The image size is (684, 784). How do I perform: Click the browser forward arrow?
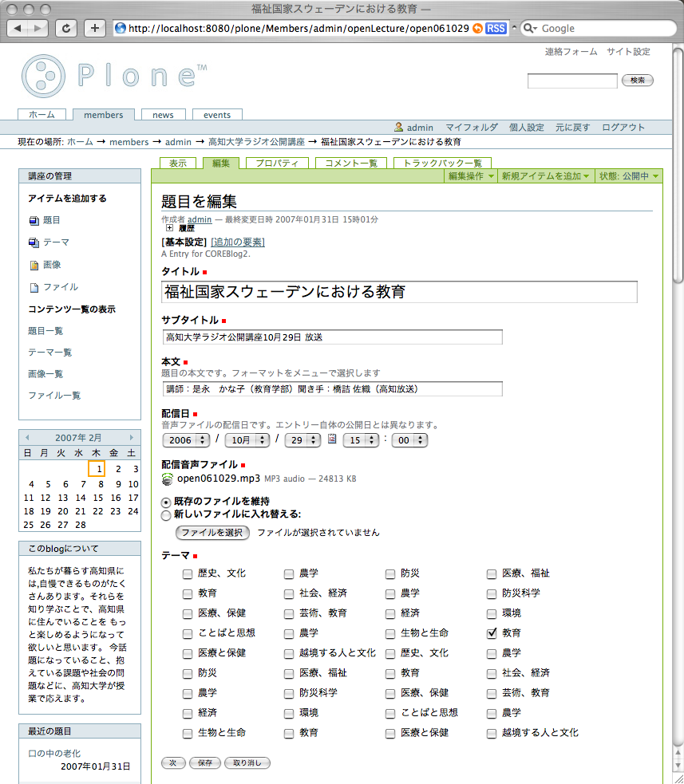(x=38, y=29)
